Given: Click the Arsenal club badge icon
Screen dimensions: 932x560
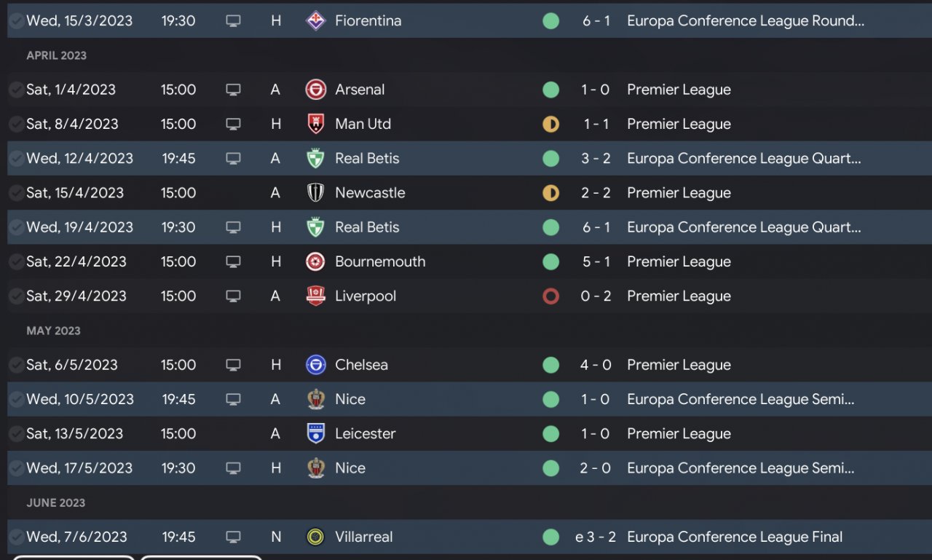Looking at the screenshot, I should 315,90.
